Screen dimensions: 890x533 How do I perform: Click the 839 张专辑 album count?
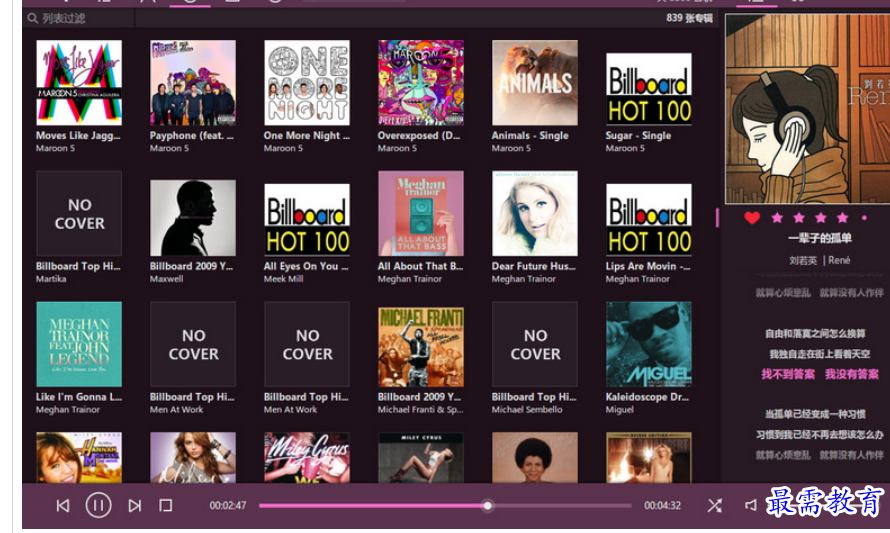tap(690, 18)
